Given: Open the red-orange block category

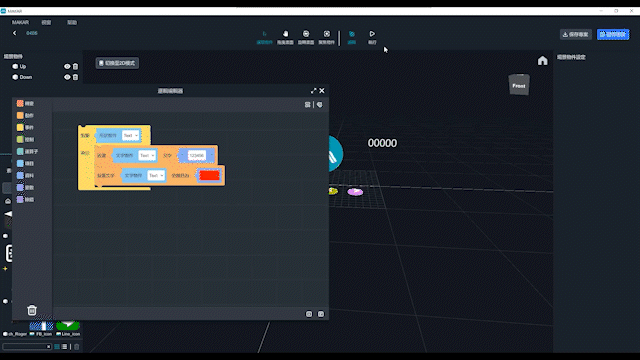Looking at the screenshot, I should 25,104.
